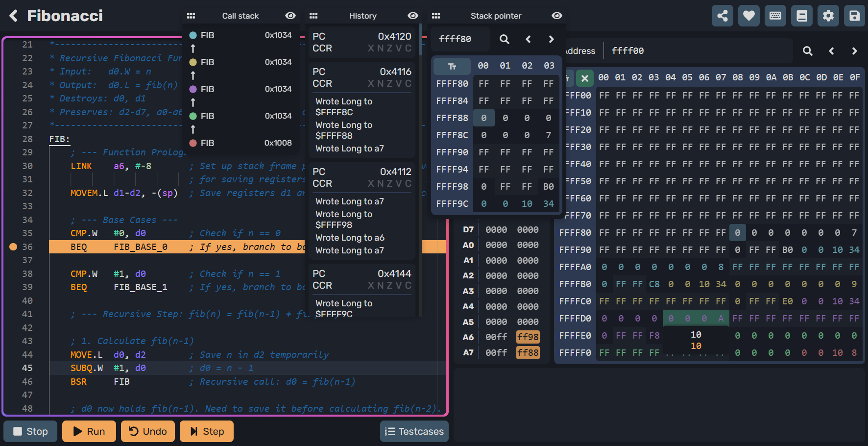Click the heart favorite icon
The height and width of the screenshot is (446, 868).
[749, 16]
